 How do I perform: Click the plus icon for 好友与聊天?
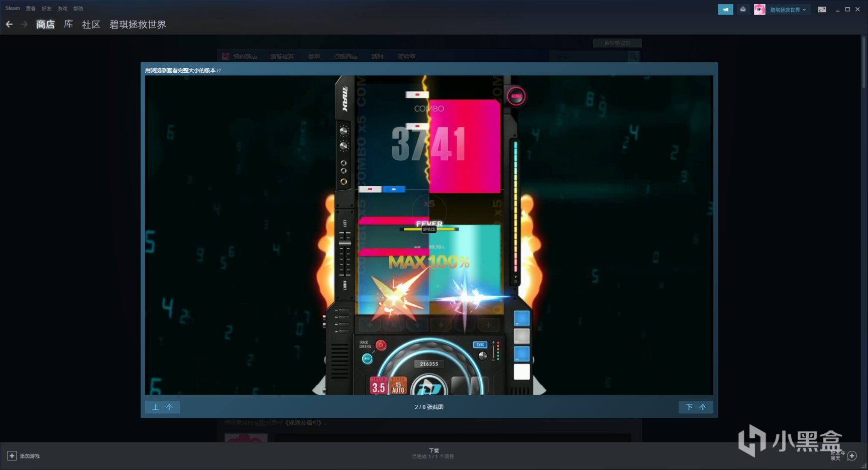[x=852, y=456]
